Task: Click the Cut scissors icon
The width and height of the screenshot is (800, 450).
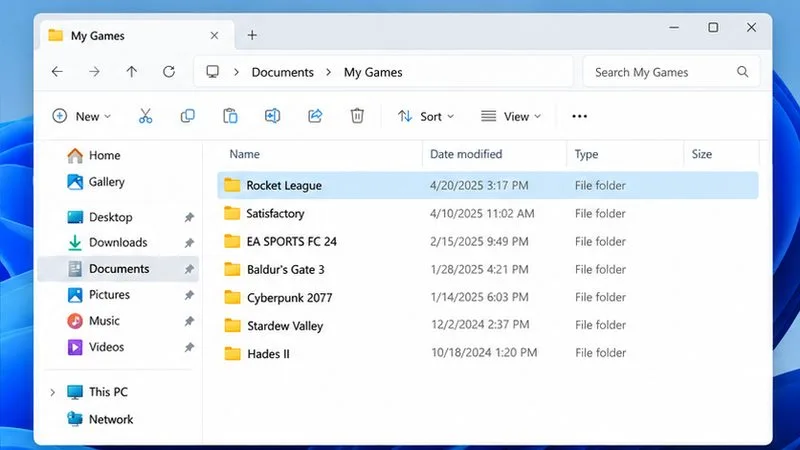Action: [x=145, y=116]
